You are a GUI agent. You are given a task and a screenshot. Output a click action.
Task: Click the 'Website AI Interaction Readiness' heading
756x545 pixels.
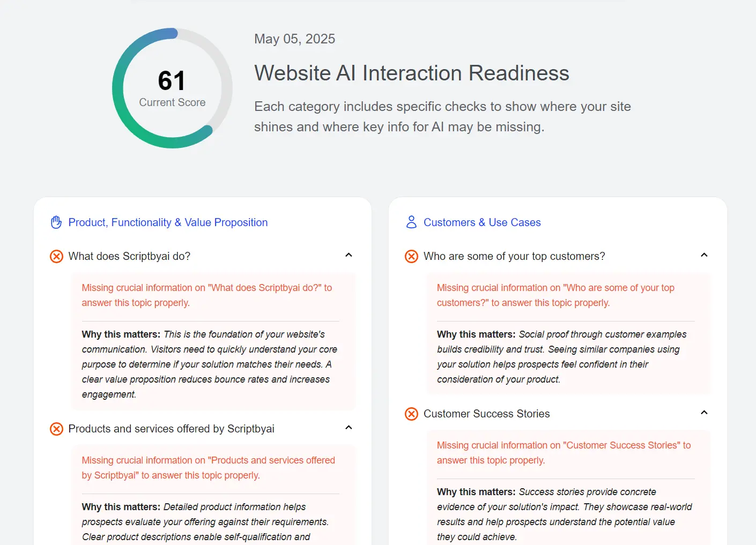412,73
